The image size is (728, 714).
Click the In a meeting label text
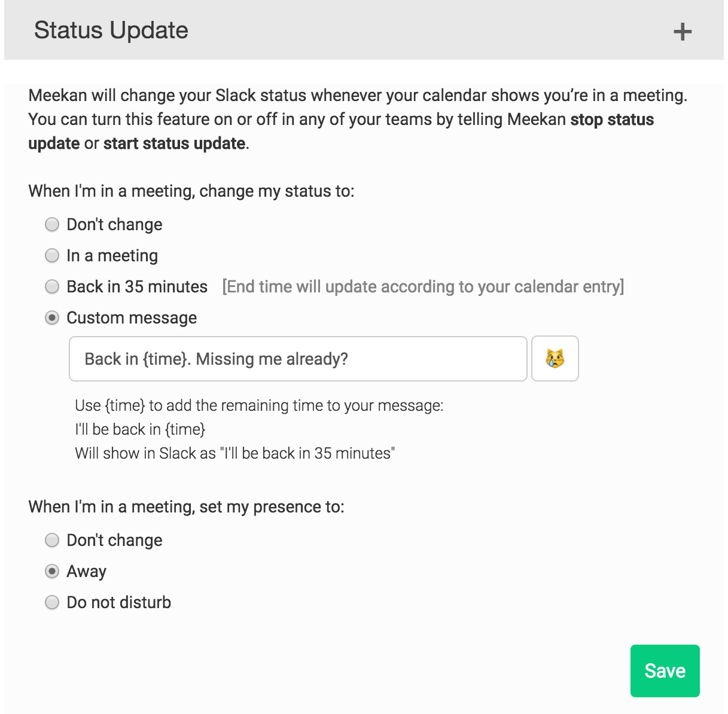(x=112, y=256)
